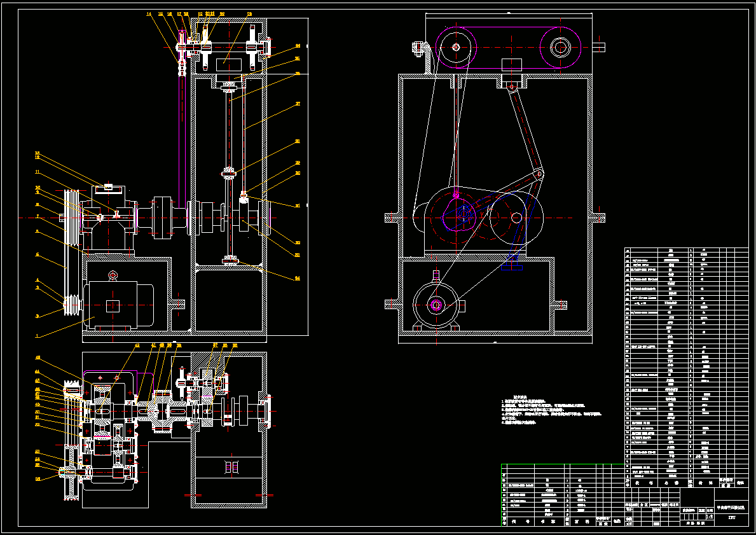Select part callout number 56 in the plan view

[x=37, y=479]
